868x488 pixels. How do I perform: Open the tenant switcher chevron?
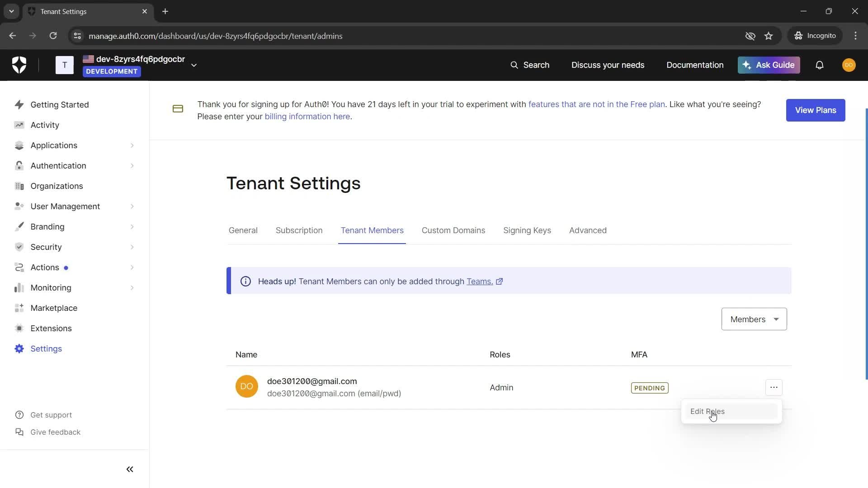coord(194,65)
